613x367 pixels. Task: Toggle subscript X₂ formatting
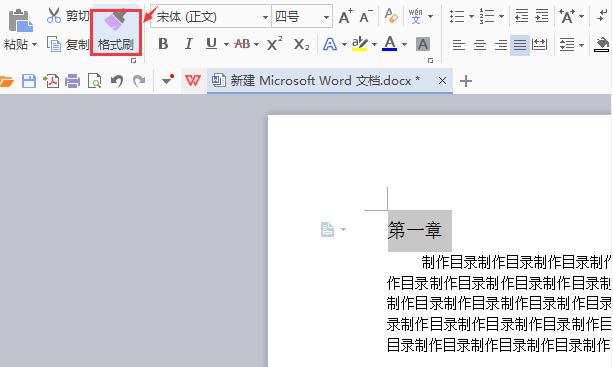pyautogui.click(x=301, y=44)
